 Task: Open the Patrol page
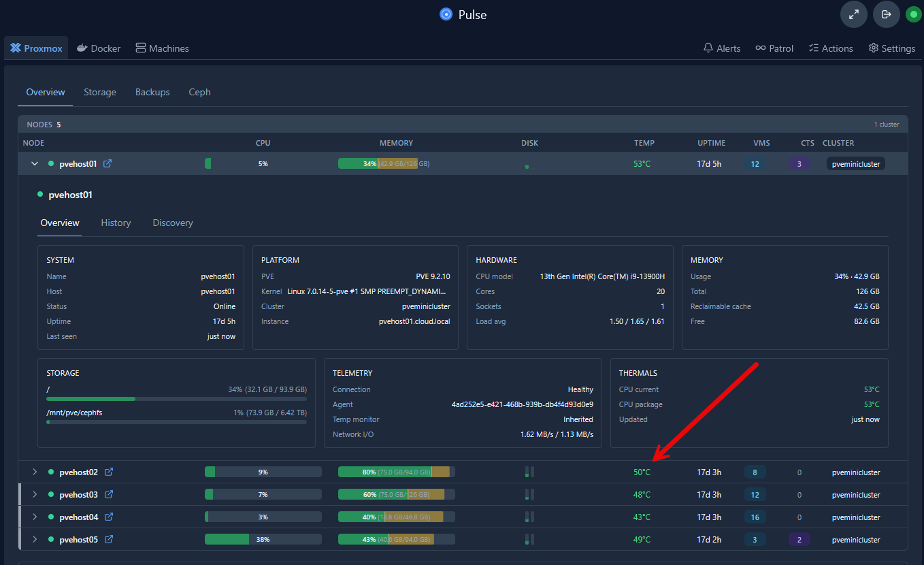tap(774, 48)
